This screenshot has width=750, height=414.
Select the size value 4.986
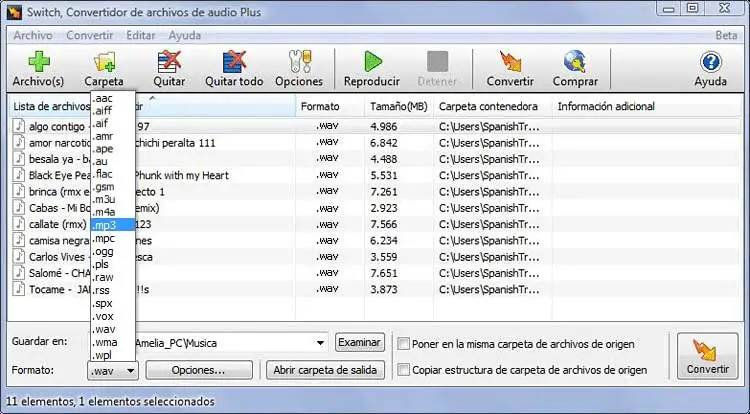coord(384,126)
